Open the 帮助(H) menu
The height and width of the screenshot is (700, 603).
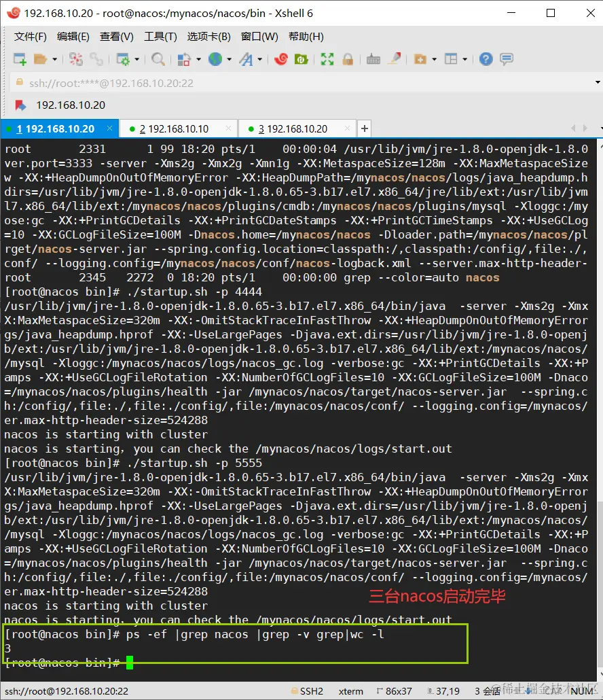coord(306,36)
